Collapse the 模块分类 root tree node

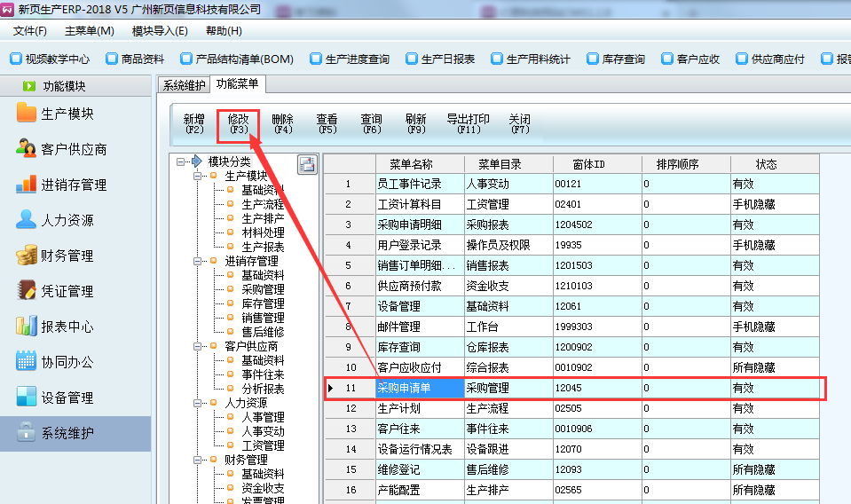click(x=182, y=162)
